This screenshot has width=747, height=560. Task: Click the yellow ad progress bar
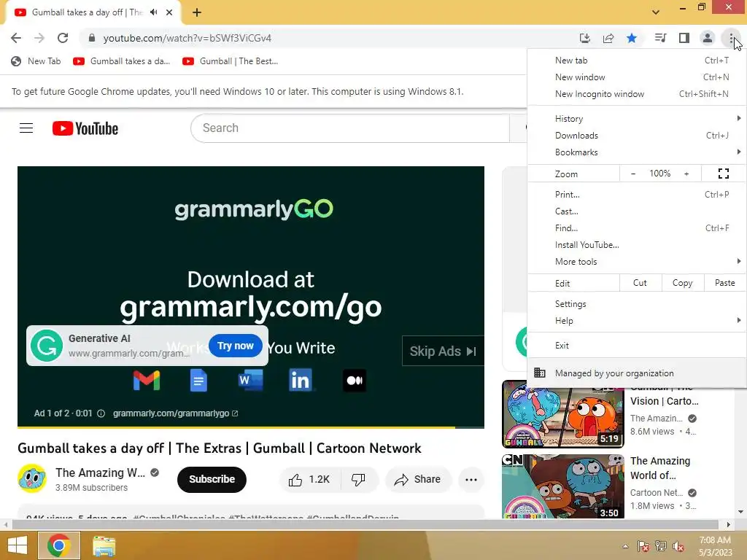click(236, 427)
